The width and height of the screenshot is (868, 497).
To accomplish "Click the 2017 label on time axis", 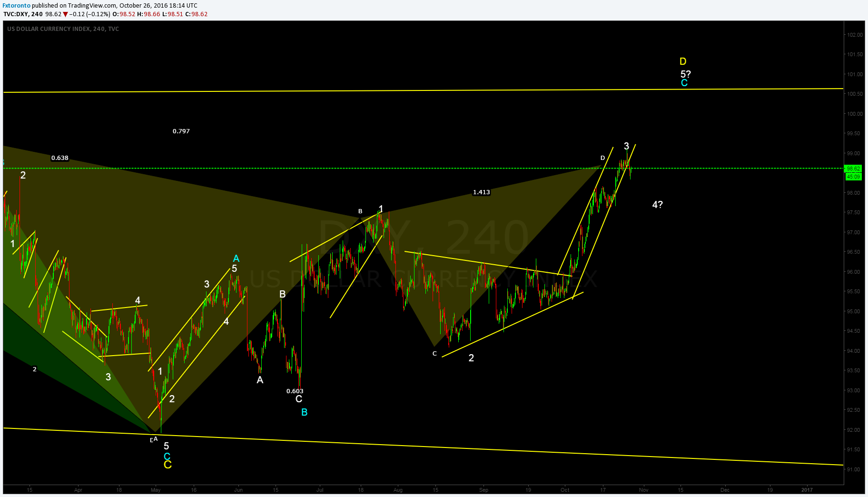I will pos(807,490).
